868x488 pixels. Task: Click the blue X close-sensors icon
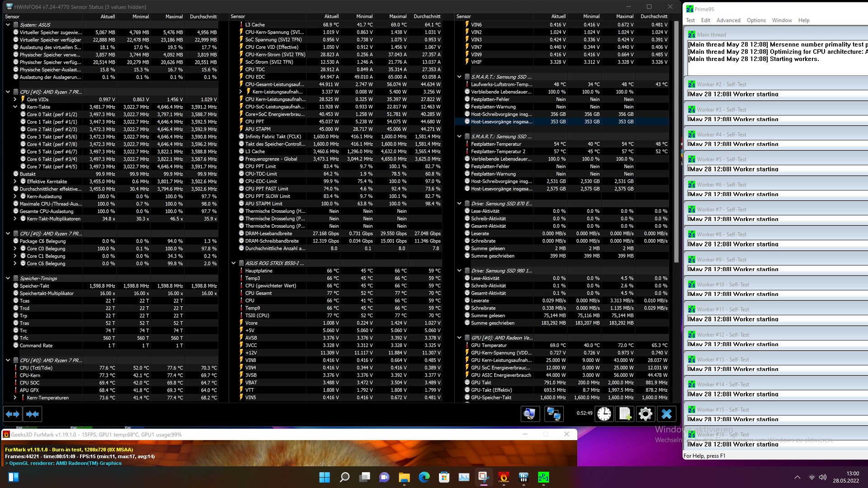pos(666,414)
